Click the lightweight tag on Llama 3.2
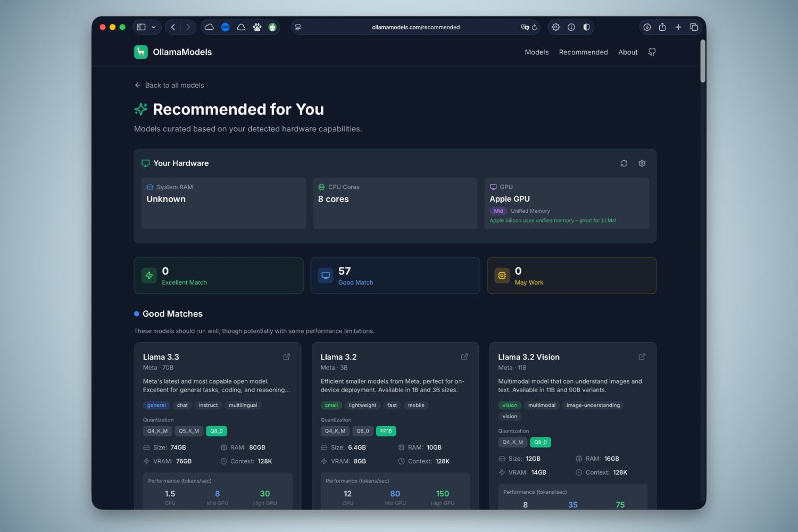 coord(363,405)
